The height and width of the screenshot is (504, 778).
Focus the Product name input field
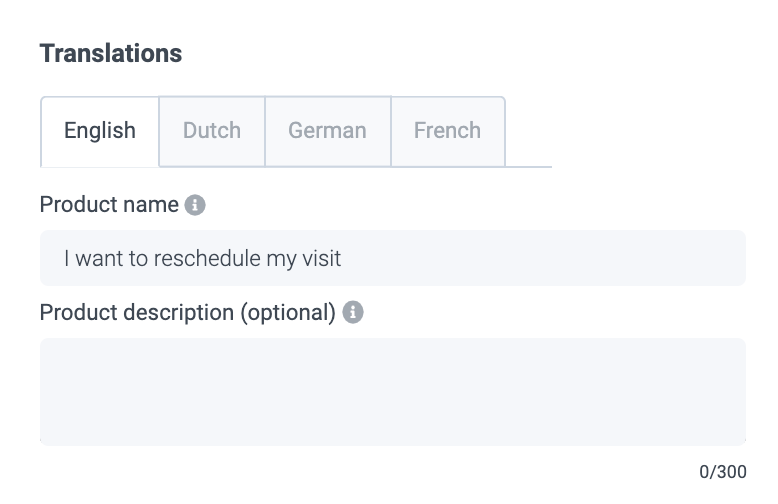(392, 259)
